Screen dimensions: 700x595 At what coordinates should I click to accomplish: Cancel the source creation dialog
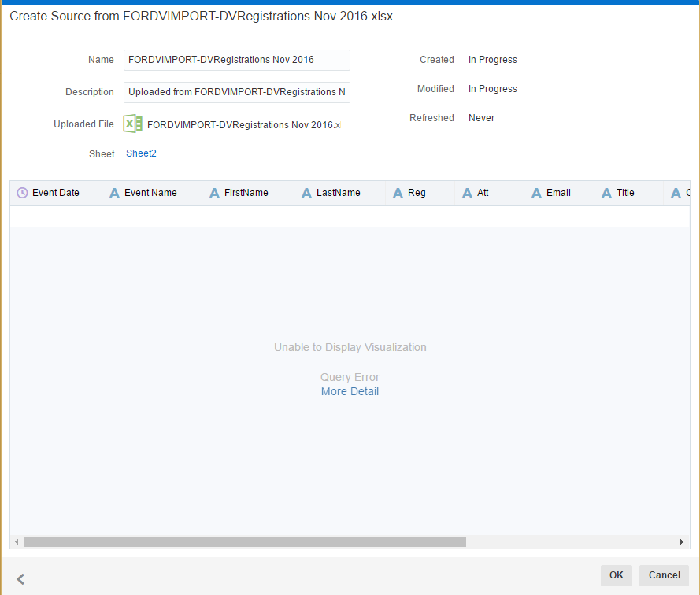[664, 575]
